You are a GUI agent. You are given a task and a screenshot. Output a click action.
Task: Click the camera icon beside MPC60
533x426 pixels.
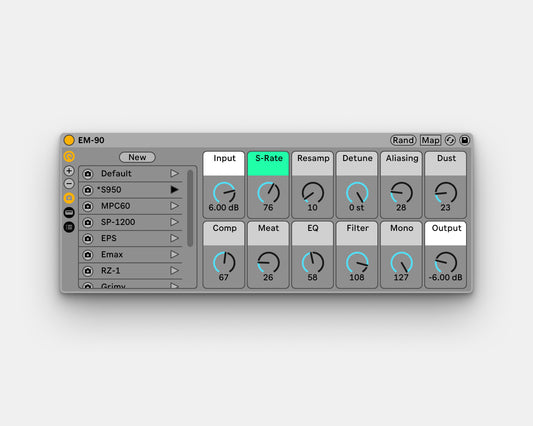(x=88, y=206)
